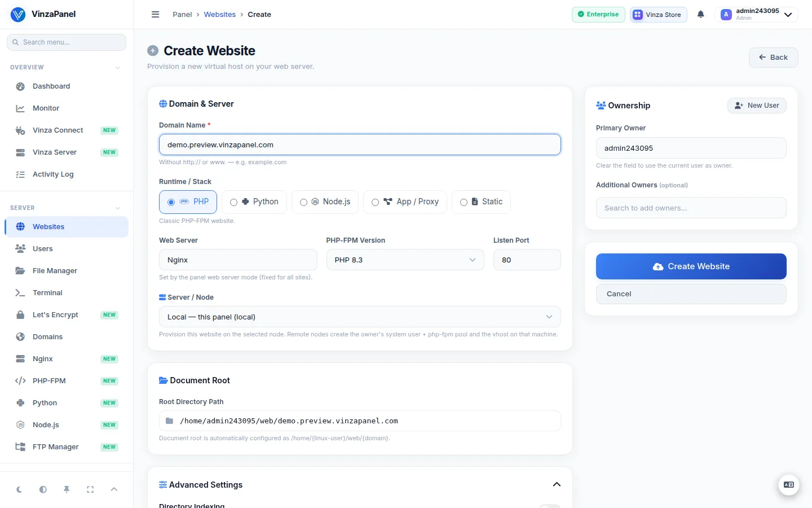This screenshot has height=508, width=812.
Task: Click the FTP Manager icon in sidebar
Action: click(20, 446)
